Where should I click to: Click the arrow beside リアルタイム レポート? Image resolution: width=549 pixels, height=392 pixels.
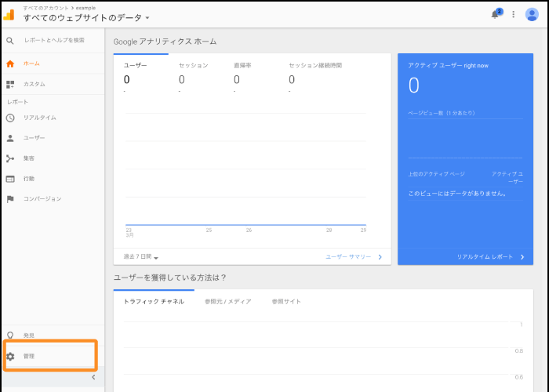[x=522, y=257]
